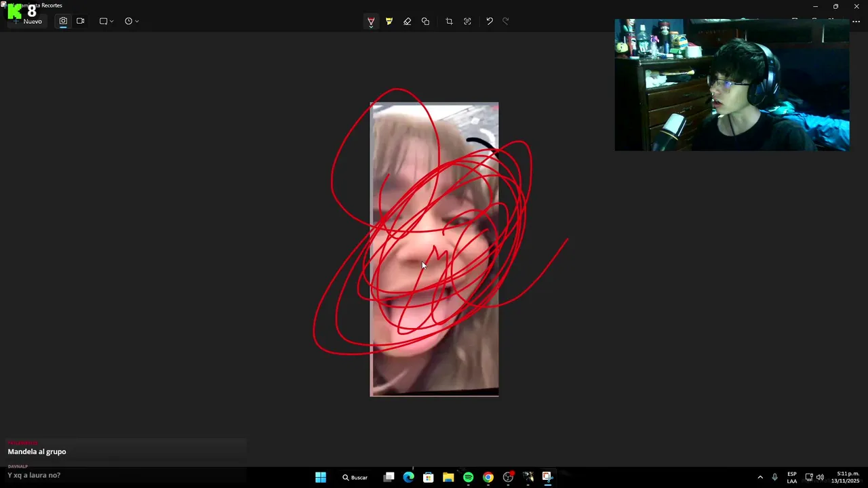Open the Windows Start menu

click(x=321, y=477)
